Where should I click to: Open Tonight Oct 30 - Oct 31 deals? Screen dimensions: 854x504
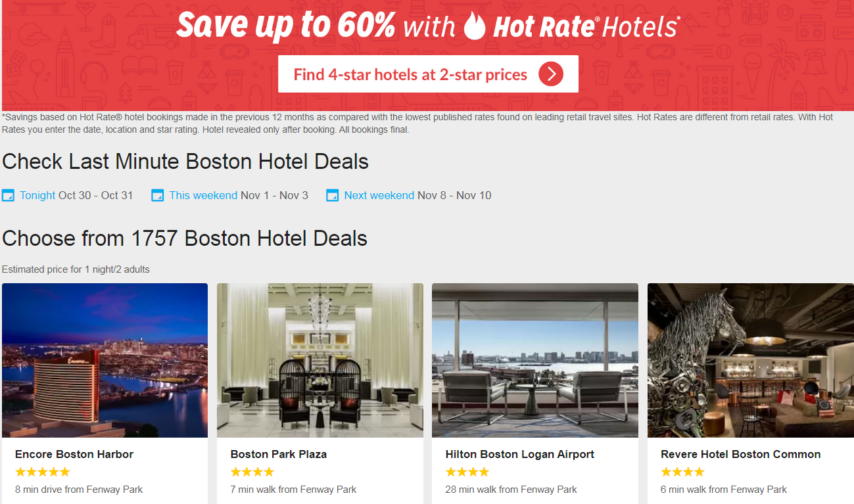pyautogui.click(x=76, y=195)
